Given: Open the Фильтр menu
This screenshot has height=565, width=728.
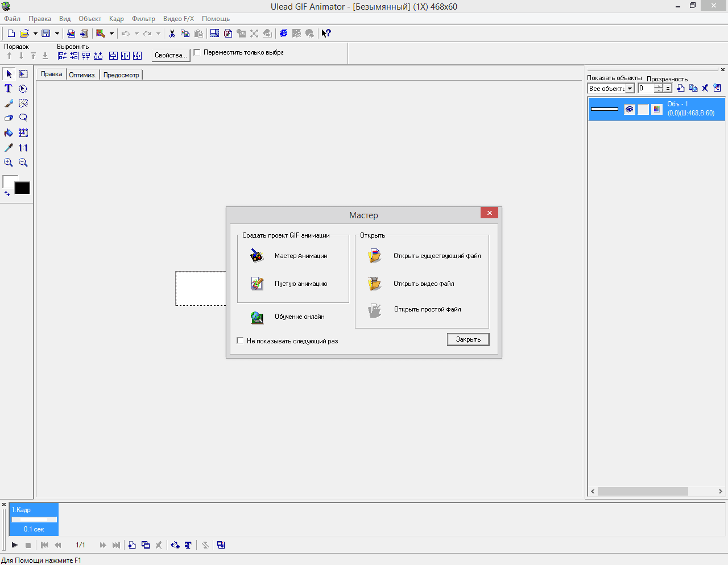Looking at the screenshot, I should click(143, 19).
